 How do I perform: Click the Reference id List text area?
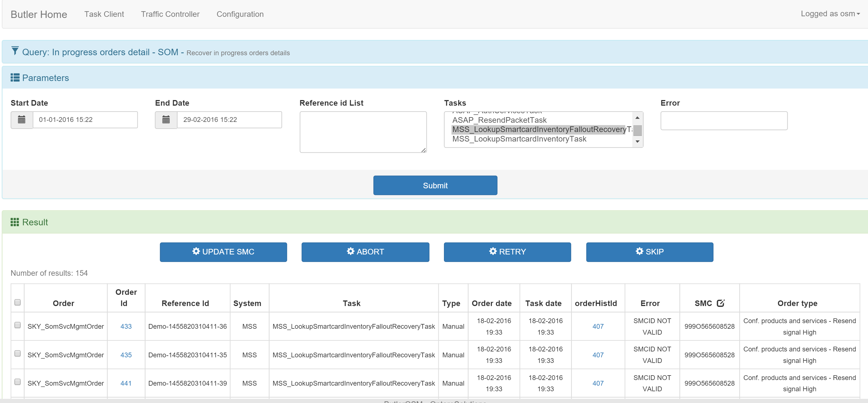[363, 132]
